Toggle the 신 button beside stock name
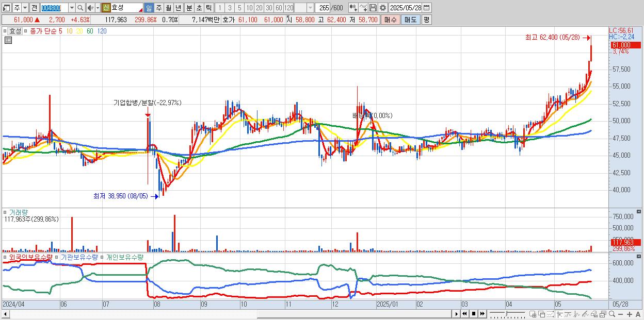This screenshot has height=320, width=644. pos(105,8)
